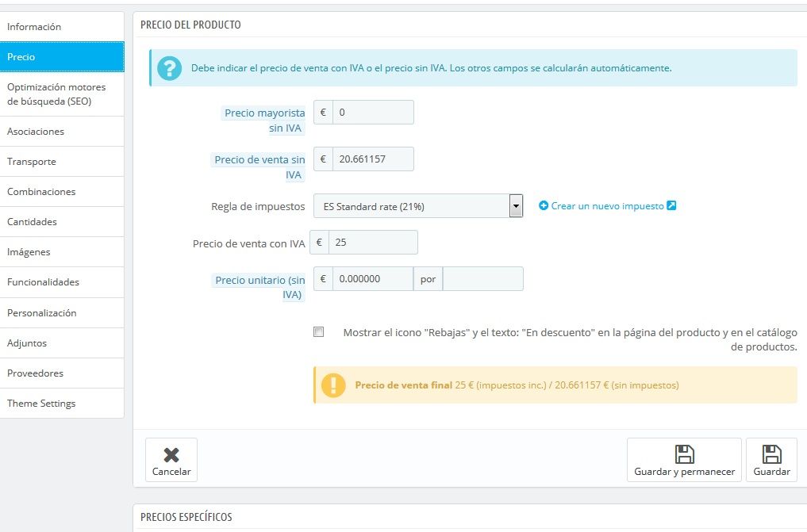The image size is (807, 532).
Task: Open the Transporte tab
Action: (62, 162)
